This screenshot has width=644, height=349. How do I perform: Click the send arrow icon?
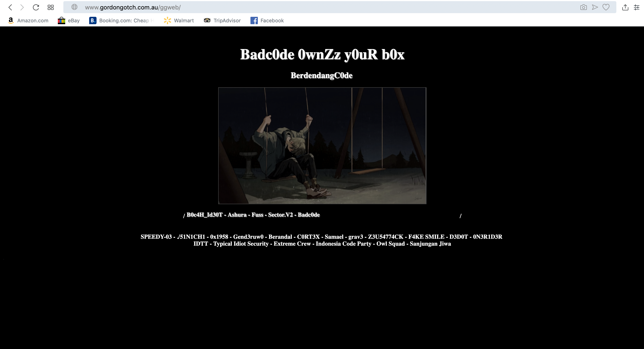(595, 7)
